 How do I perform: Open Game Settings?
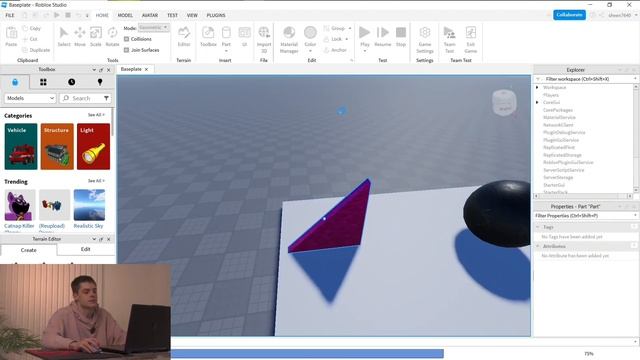(x=425, y=39)
